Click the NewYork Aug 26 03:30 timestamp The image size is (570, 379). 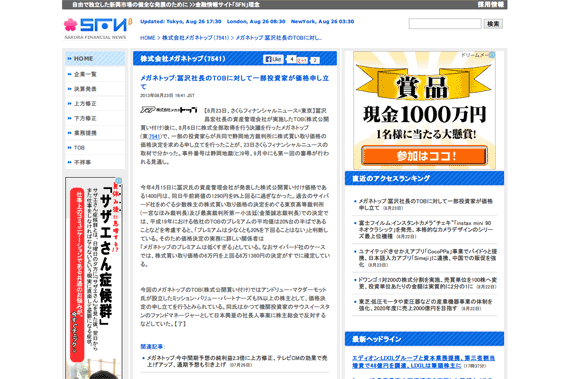322,21
